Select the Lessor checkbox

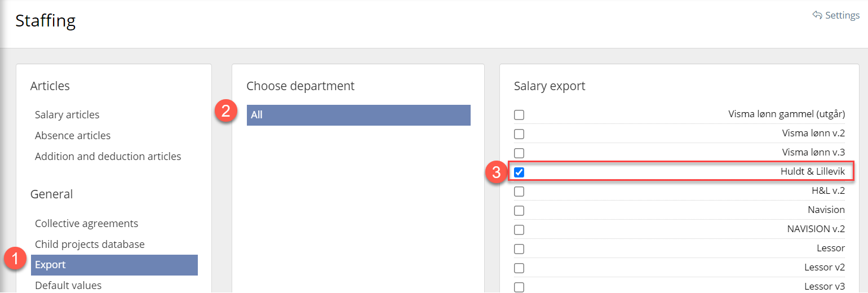click(x=519, y=249)
